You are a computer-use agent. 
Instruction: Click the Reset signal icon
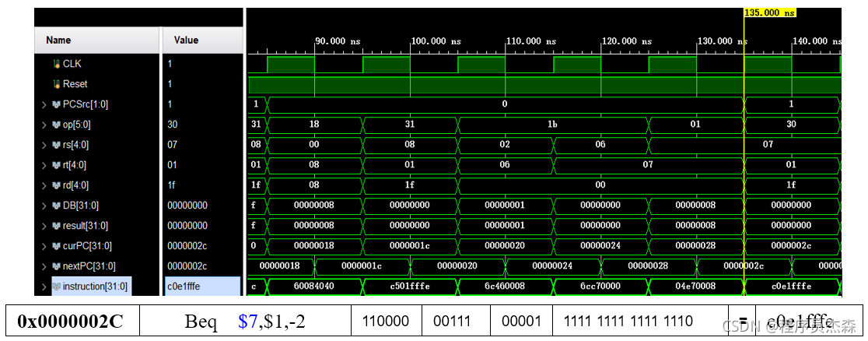(x=55, y=84)
